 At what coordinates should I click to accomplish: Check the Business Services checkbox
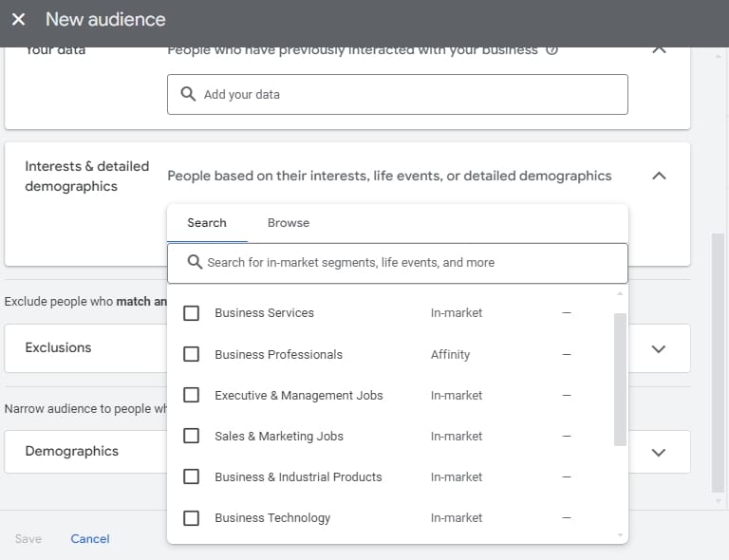coord(191,313)
